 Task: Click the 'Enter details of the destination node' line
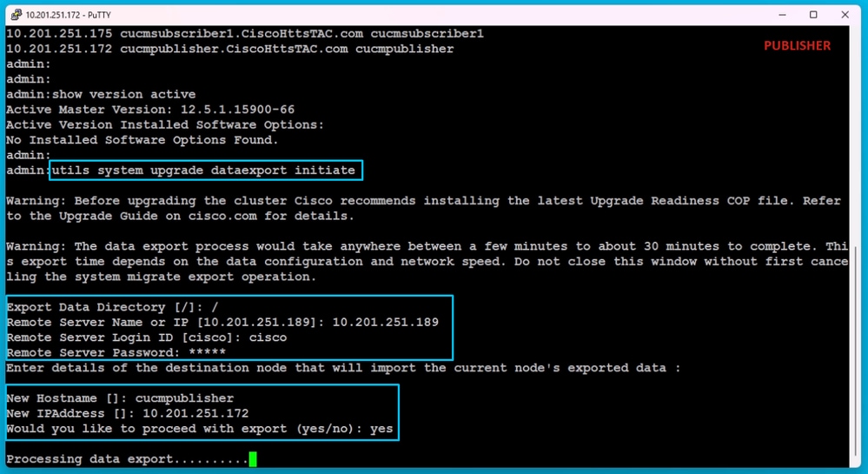coord(343,368)
